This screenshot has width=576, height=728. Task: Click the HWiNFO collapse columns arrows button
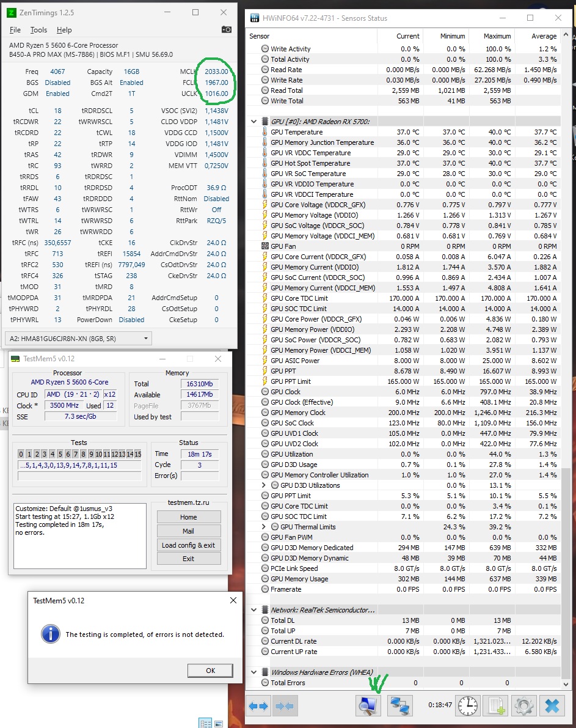[285, 706]
